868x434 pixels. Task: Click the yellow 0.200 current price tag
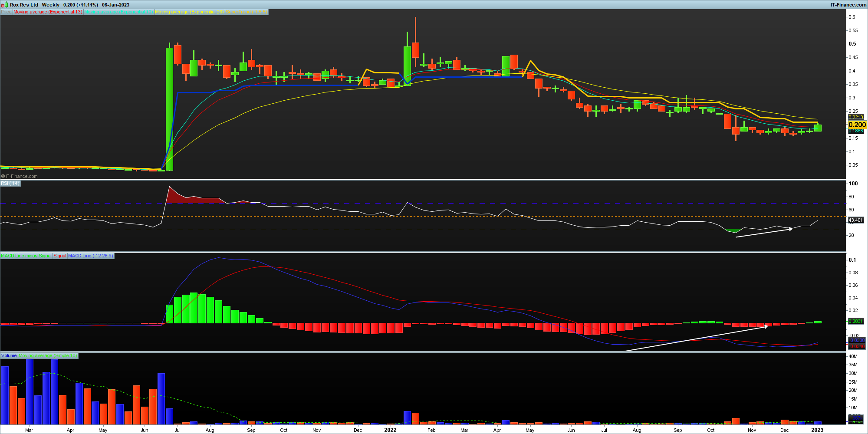pos(857,125)
